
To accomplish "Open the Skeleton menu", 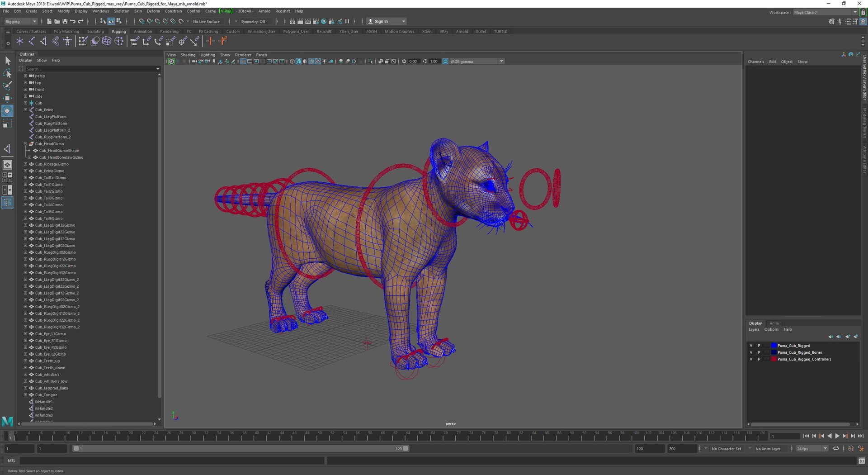I will (121, 11).
